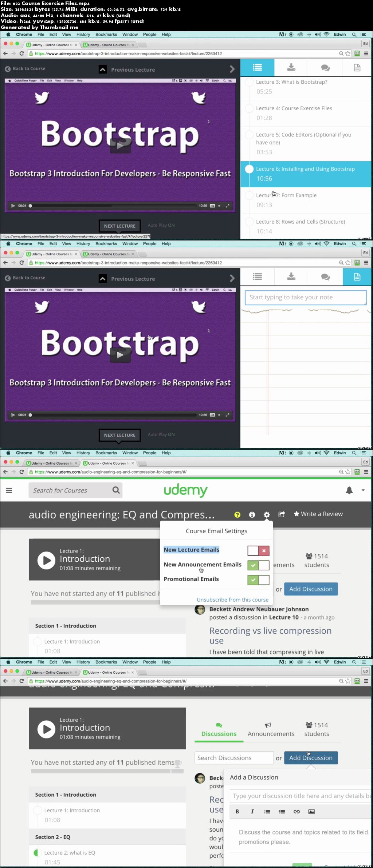Collapse sidebar with right chevron in the frame showing the lecture list

[232, 69]
